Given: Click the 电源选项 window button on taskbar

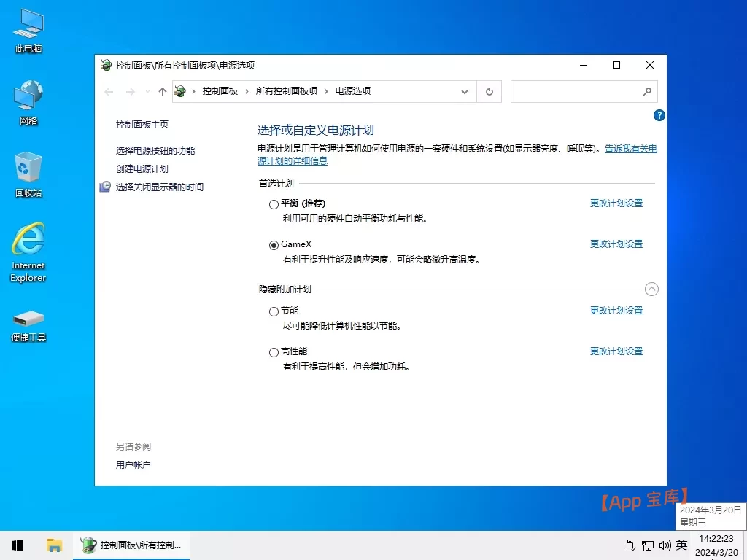Looking at the screenshot, I should [x=131, y=545].
